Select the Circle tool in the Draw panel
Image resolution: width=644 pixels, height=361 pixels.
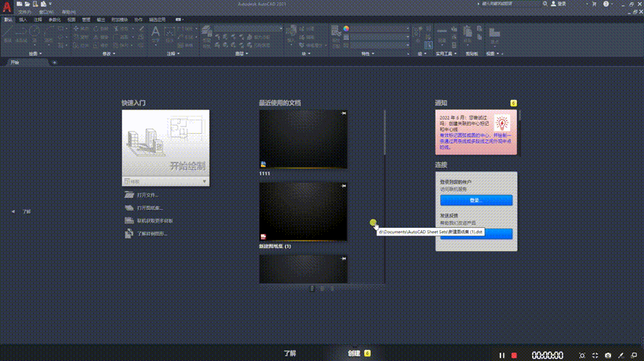[35, 33]
